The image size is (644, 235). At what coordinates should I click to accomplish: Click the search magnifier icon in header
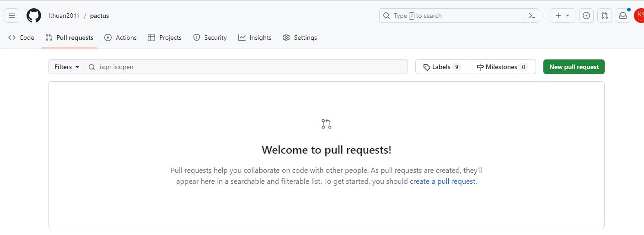tap(386, 16)
